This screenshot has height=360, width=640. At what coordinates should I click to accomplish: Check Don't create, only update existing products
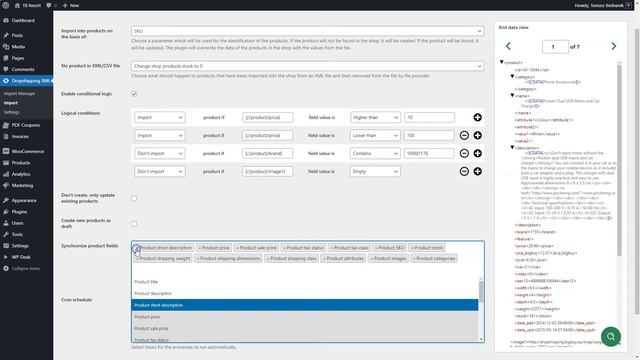(134, 198)
